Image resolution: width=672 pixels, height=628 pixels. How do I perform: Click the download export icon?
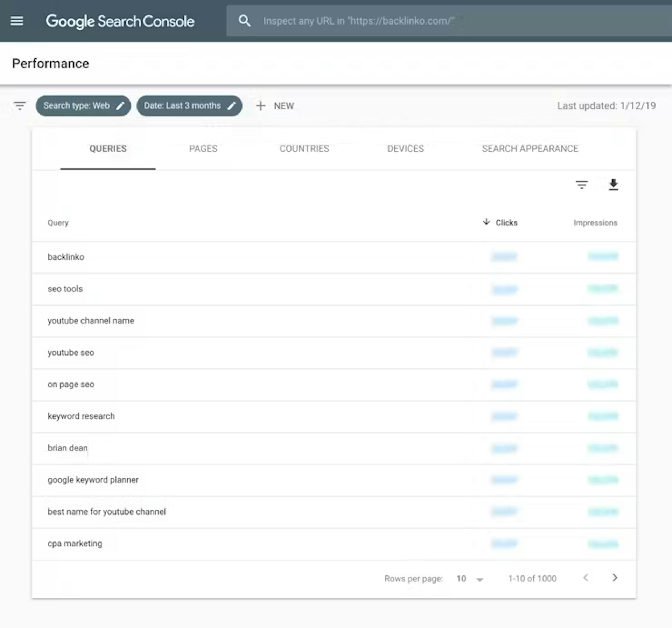[614, 185]
